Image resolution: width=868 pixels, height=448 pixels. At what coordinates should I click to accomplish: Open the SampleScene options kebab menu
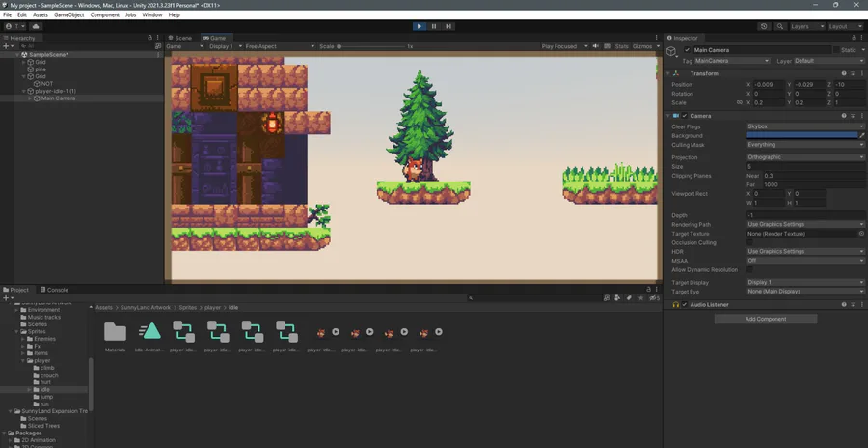[159, 55]
